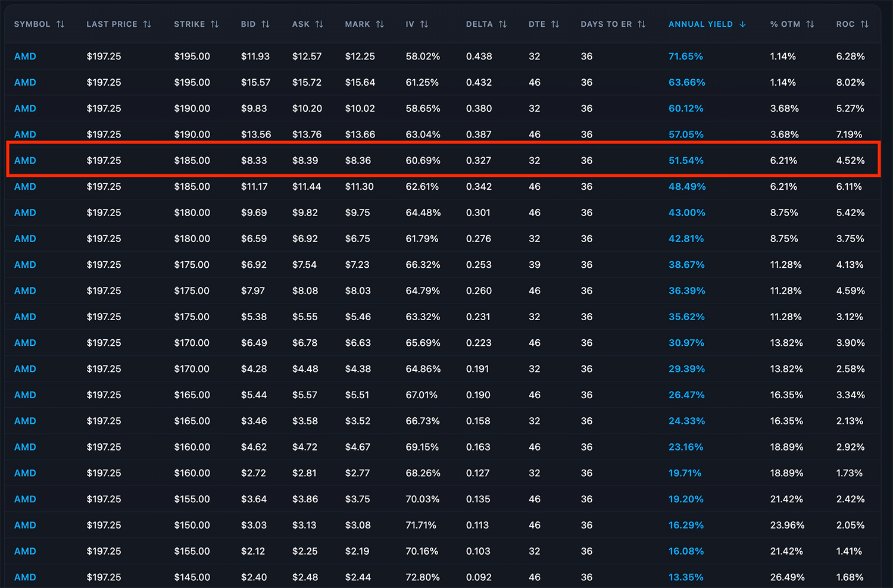Open AMD link in highlighted 51.54% row
This screenshot has height=588, width=893.
pyautogui.click(x=25, y=161)
